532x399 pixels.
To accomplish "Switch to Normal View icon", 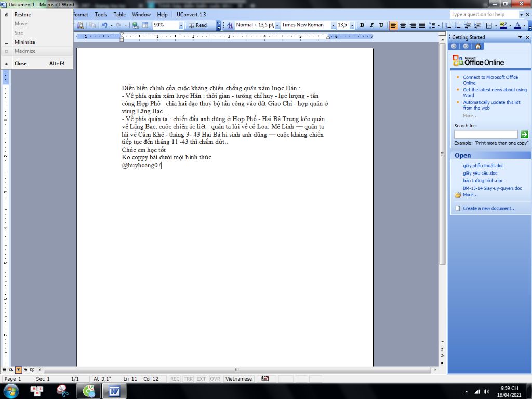I will [x=4, y=370].
